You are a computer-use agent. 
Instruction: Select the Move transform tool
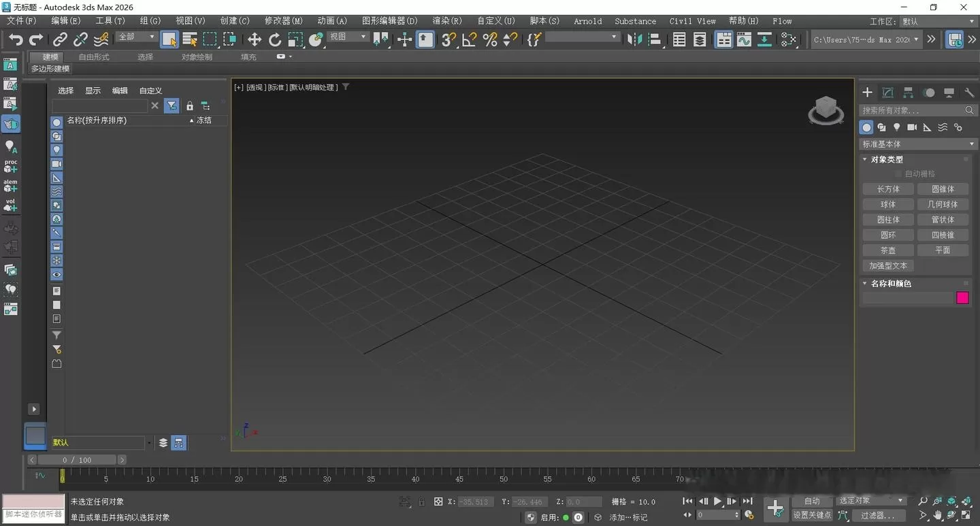[255, 39]
